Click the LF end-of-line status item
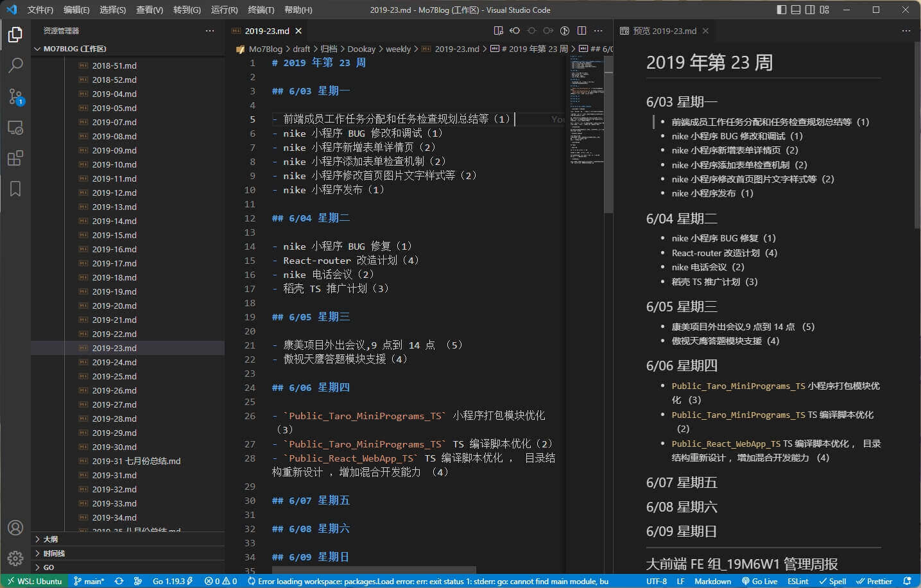Image resolution: width=921 pixels, height=588 pixels. coord(680,581)
